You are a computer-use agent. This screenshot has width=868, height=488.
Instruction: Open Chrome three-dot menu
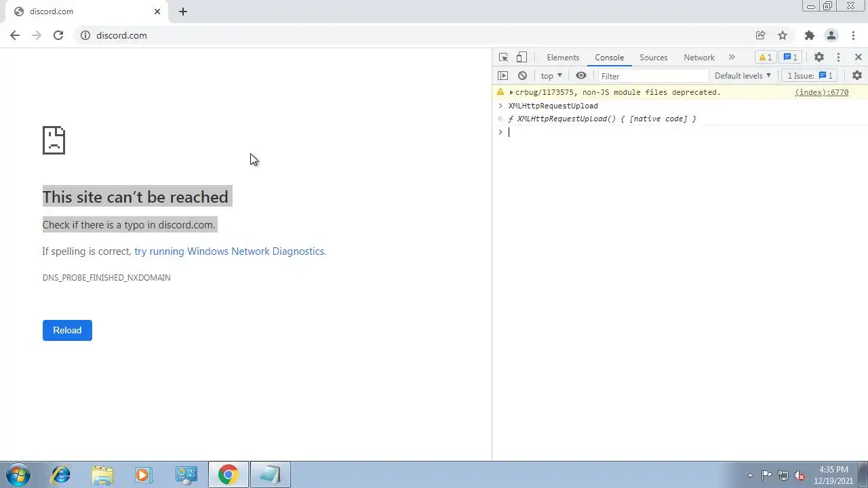pos(853,35)
